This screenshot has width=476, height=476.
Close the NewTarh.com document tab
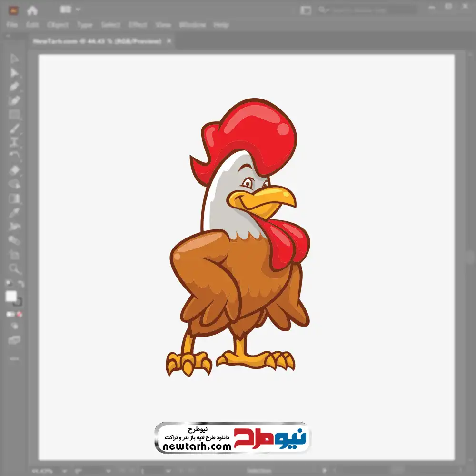point(169,41)
